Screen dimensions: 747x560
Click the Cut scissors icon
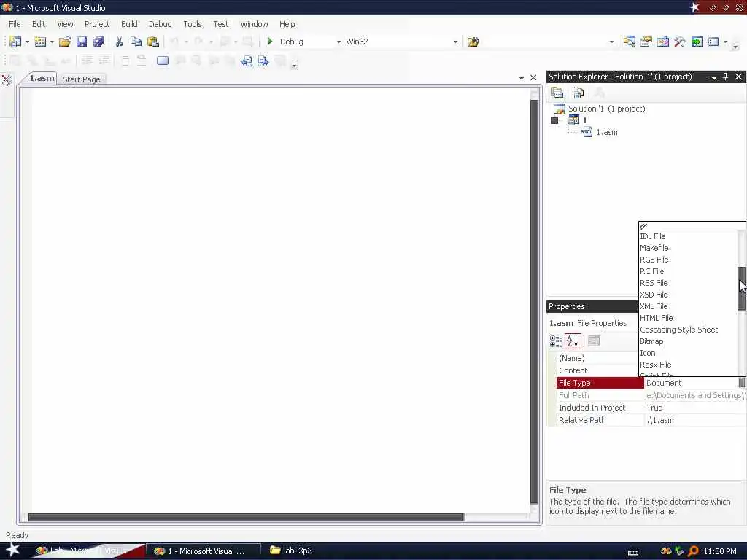[x=119, y=42]
